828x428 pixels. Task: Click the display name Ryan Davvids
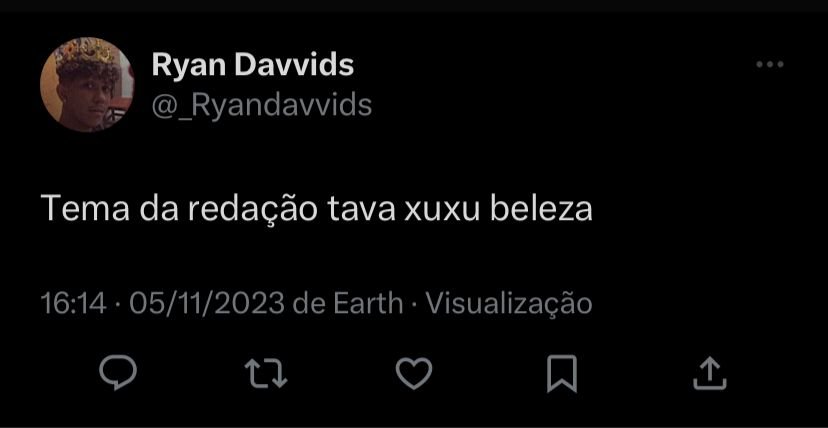tap(252, 65)
